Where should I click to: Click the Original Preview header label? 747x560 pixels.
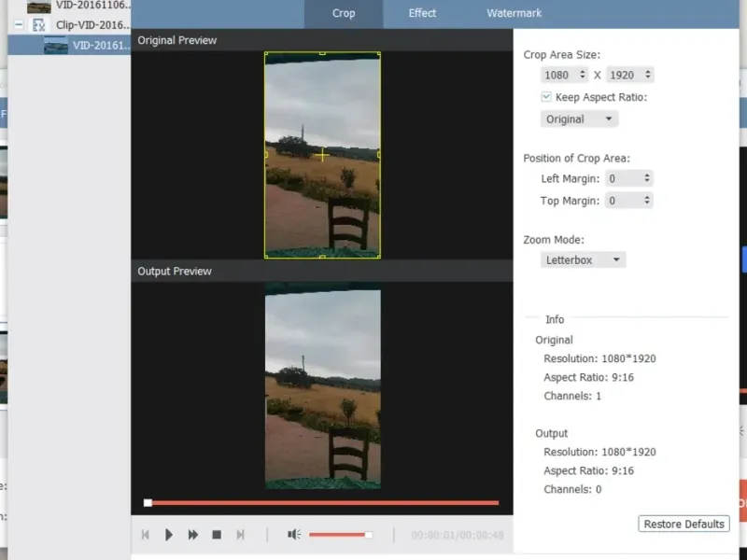click(177, 40)
